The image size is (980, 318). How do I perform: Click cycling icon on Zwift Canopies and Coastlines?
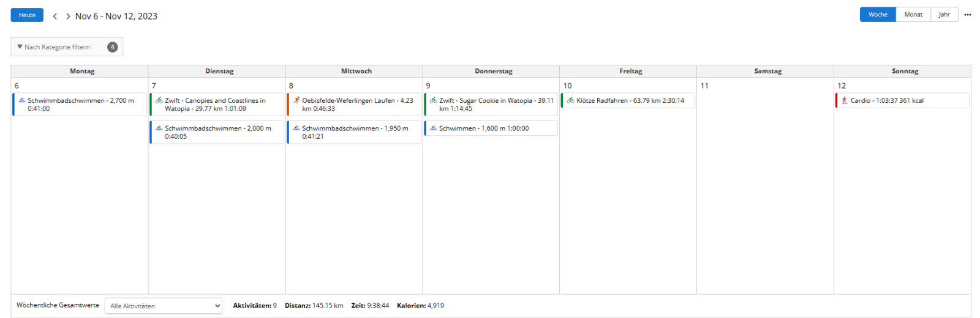click(159, 100)
